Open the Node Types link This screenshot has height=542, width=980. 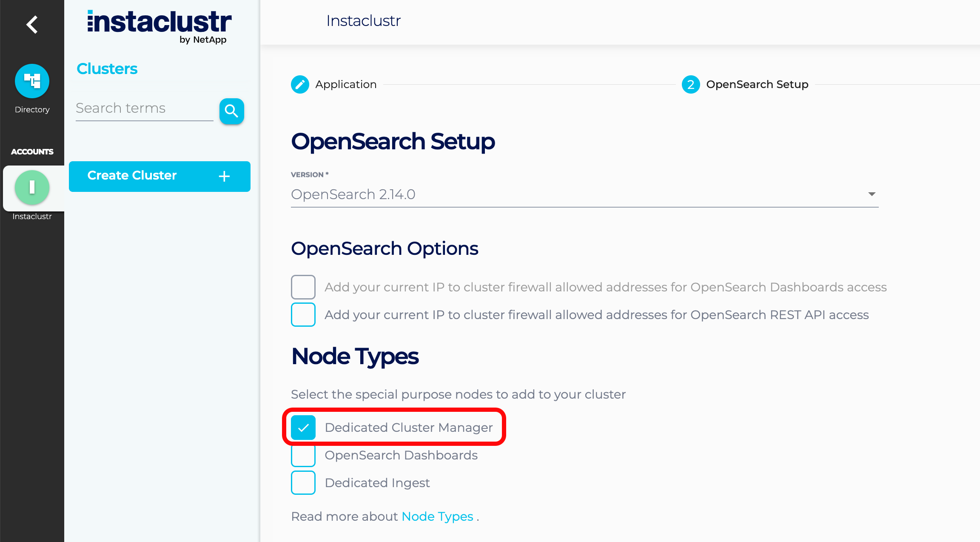click(437, 516)
